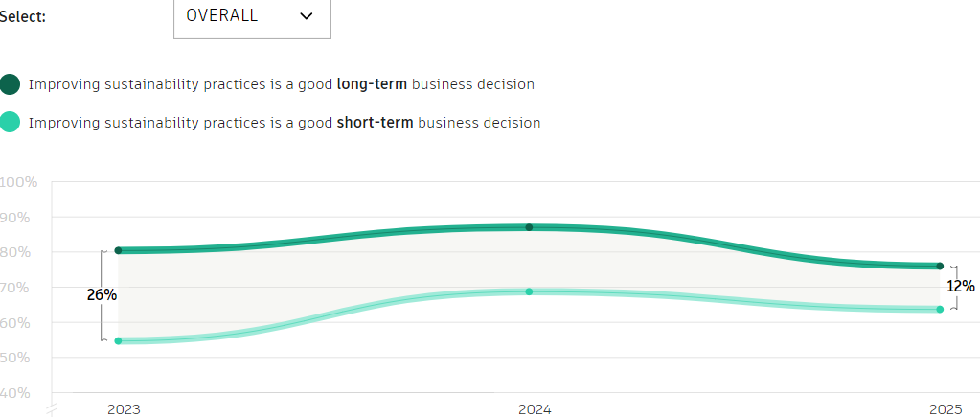The width and height of the screenshot is (980, 419).
Task: Click the light green short-term legend circle
Action: (x=11, y=123)
